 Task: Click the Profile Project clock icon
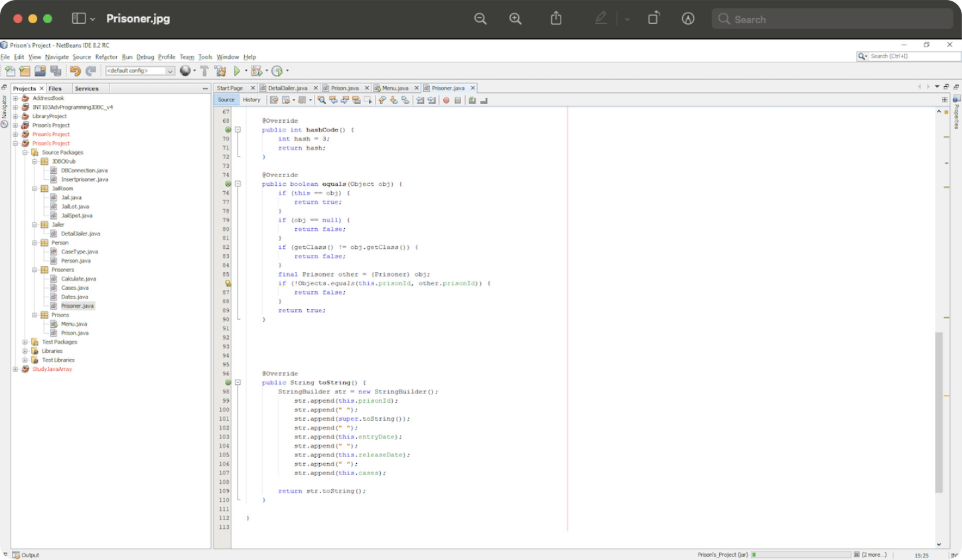coord(277,71)
